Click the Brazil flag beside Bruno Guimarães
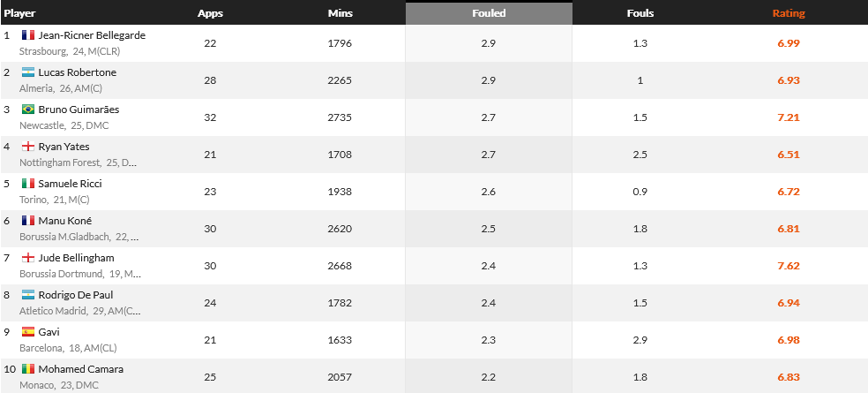868x393 pixels. pyautogui.click(x=27, y=110)
